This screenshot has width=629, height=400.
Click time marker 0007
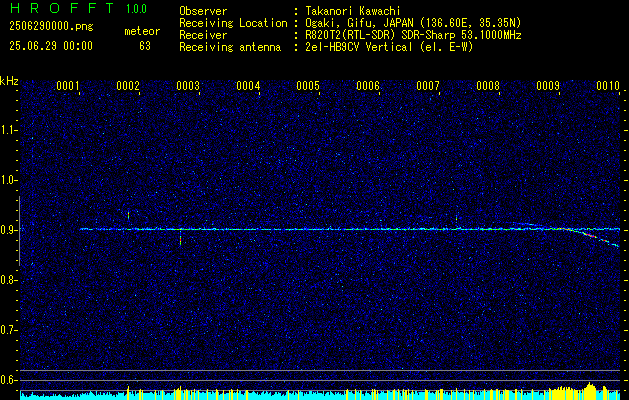[x=428, y=86]
